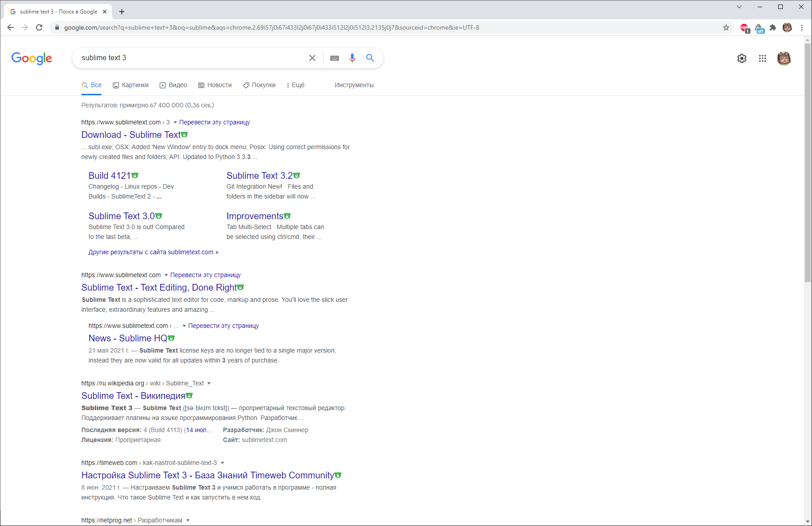Click the browser forward arrow
This screenshot has height=526, width=812.
[25, 27]
